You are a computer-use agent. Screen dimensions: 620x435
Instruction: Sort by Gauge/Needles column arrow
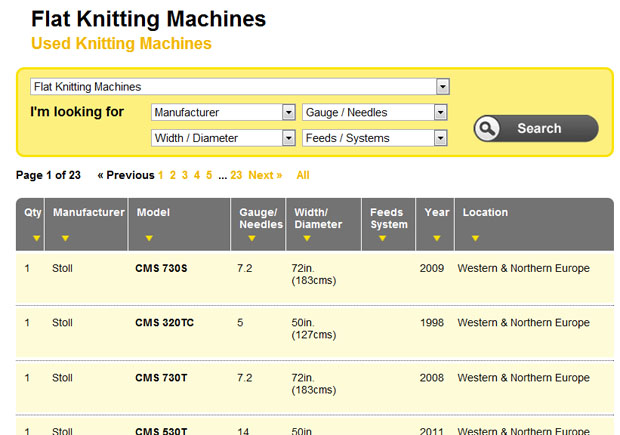251,238
